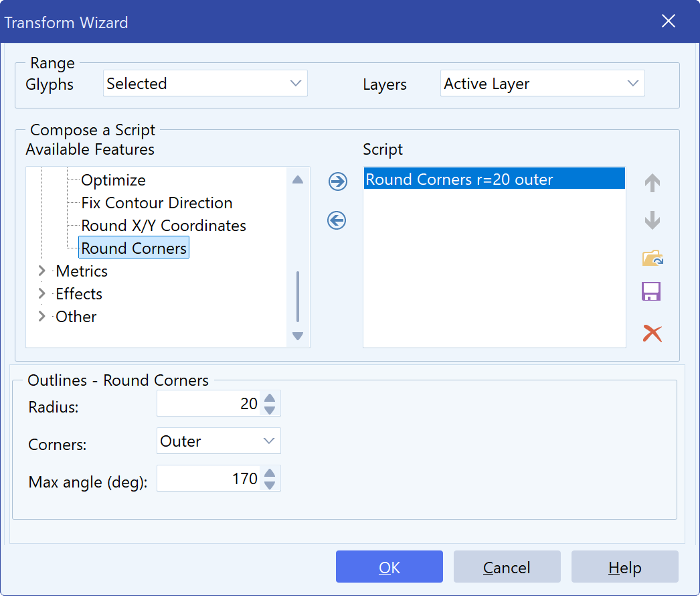Move script item up with up arrow

coord(652,183)
